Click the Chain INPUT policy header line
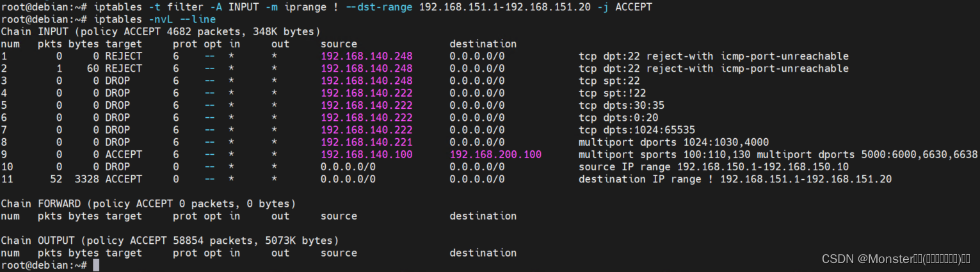 (161, 31)
